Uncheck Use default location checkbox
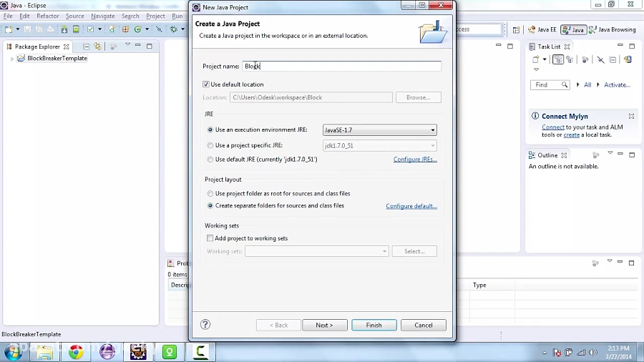The width and height of the screenshot is (644, 362). (206, 84)
